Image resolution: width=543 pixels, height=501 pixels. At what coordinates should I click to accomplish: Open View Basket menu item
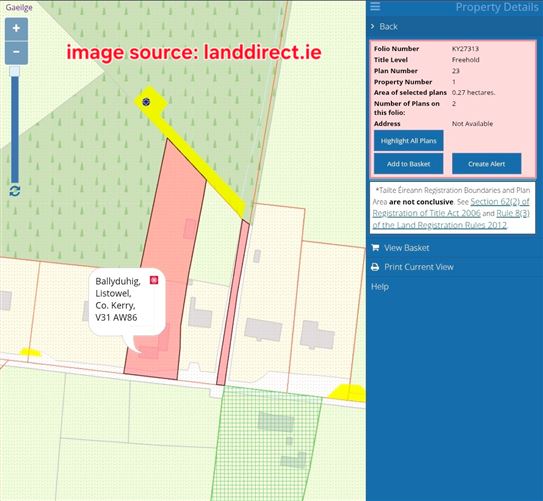click(x=407, y=248)
